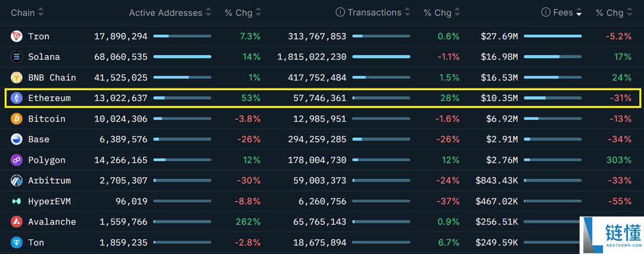Click Base transactions value 294,259,285
This screenshot has height=254, width=644.
point(317,139)
